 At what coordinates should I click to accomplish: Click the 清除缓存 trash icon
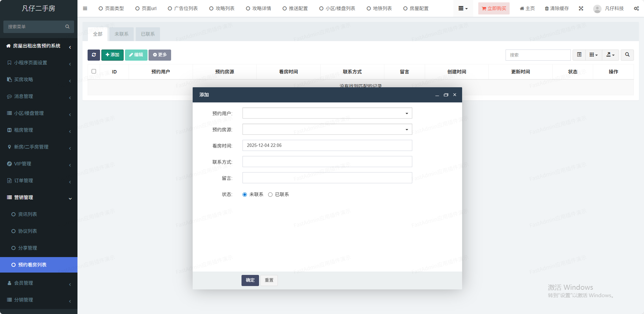pyautogui.click(x=547, y=8)
